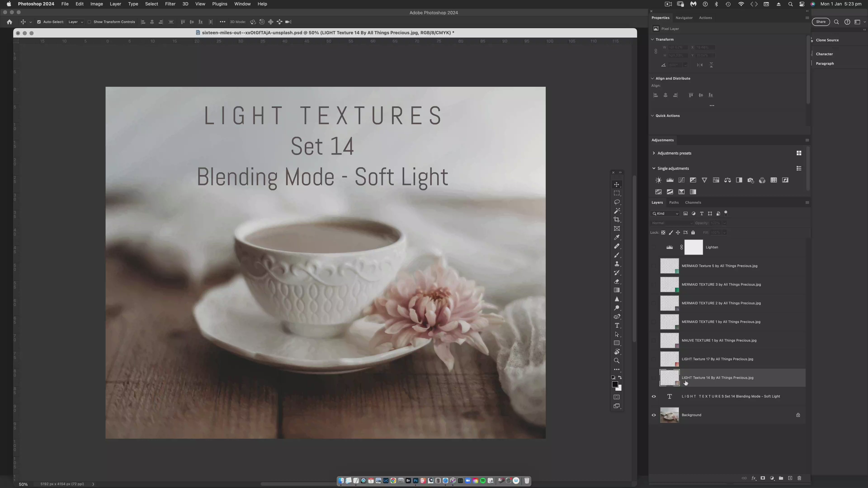
Task: Select the Zoom tool in toolbar
Action: click(x=617, y=361)
